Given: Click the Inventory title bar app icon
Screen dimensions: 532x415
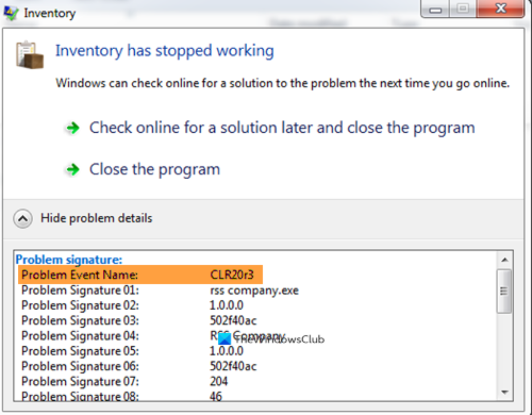Looking at the screenshot, I should [x=12, y=12].
